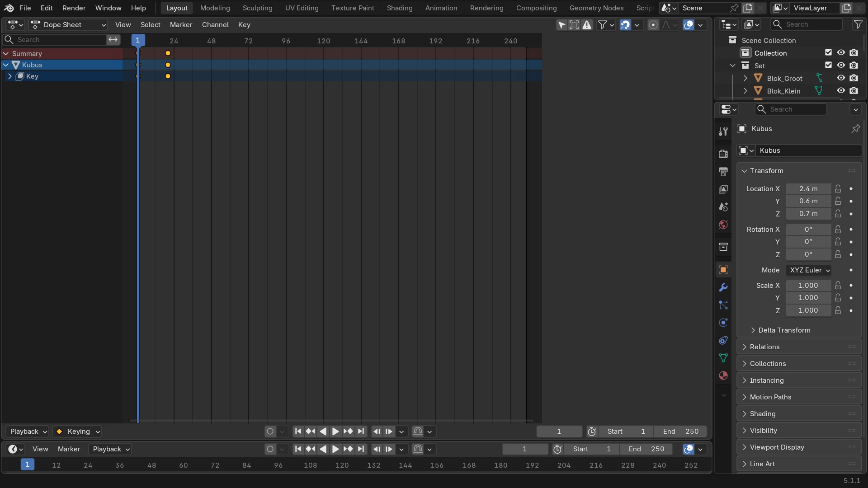Uncheck the Collection exclude checkbox
The image size is (868, 488).
(x=828, y=53)
